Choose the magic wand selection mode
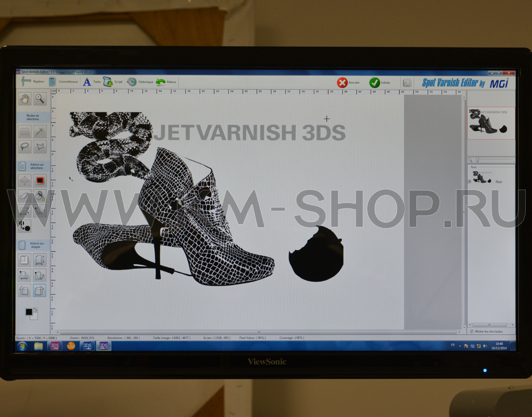 (40, 131)
